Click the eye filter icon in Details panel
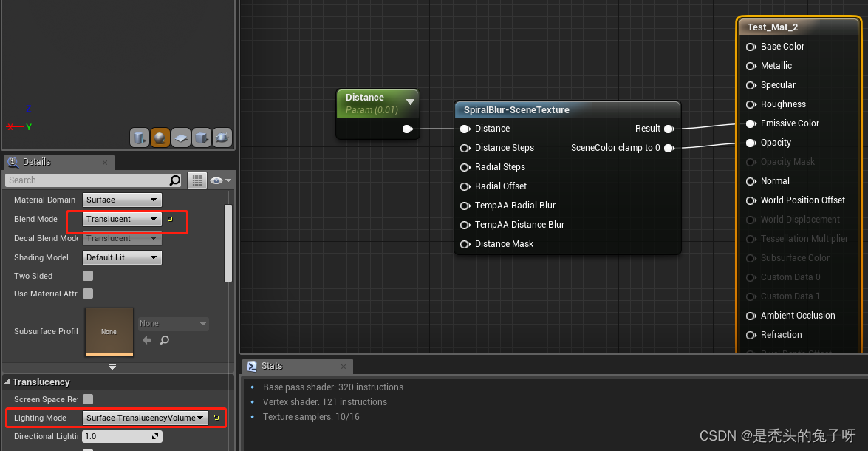 216,180
